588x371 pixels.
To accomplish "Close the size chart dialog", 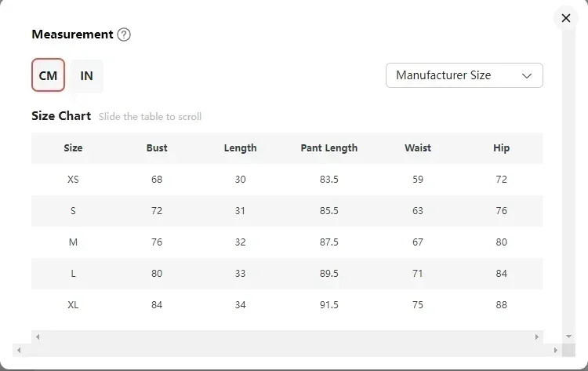I will [566, 18].
